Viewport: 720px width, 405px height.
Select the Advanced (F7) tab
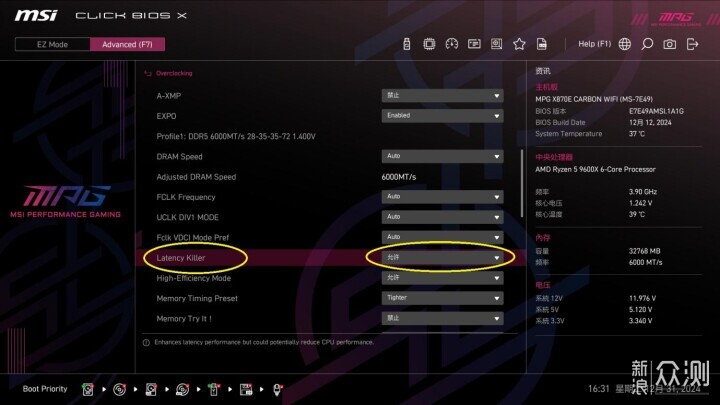127,45
